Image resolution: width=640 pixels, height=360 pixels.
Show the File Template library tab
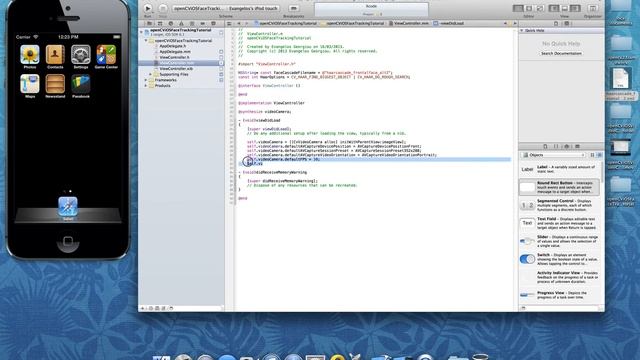[x=545, y=146]
